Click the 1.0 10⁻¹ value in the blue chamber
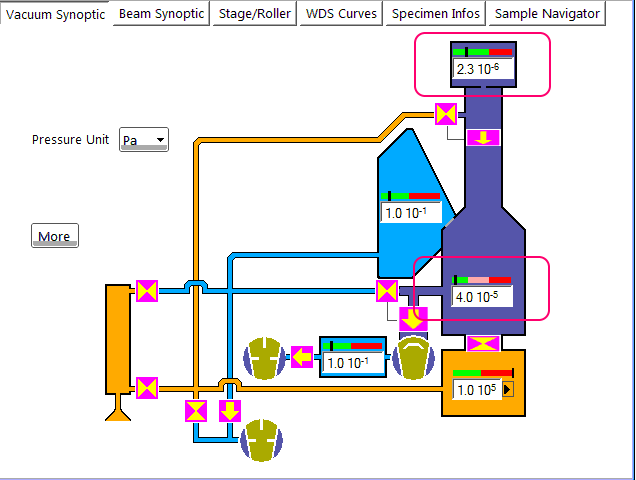The height and width of the screenshot is (480, 636). click(x=410, y=213)
